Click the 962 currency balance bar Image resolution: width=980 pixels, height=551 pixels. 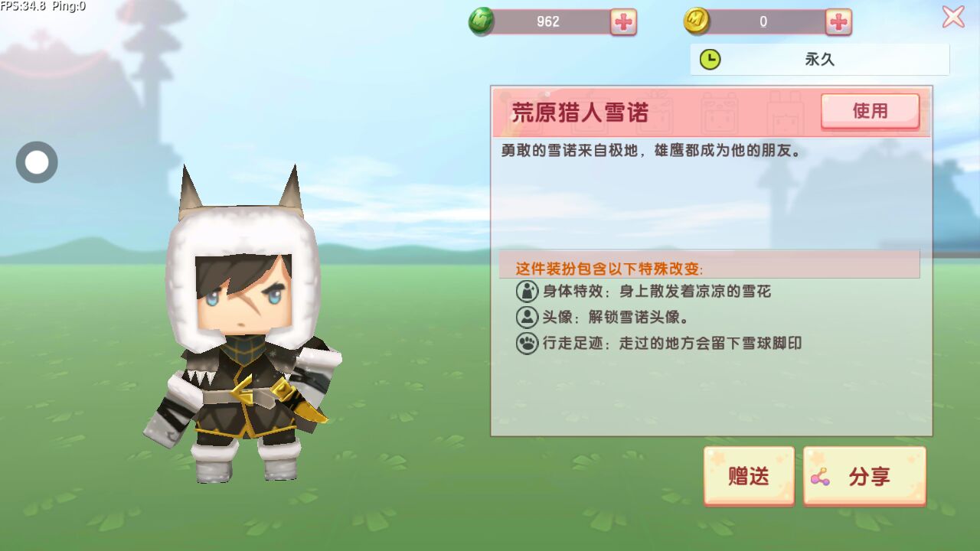click(552, 21)
